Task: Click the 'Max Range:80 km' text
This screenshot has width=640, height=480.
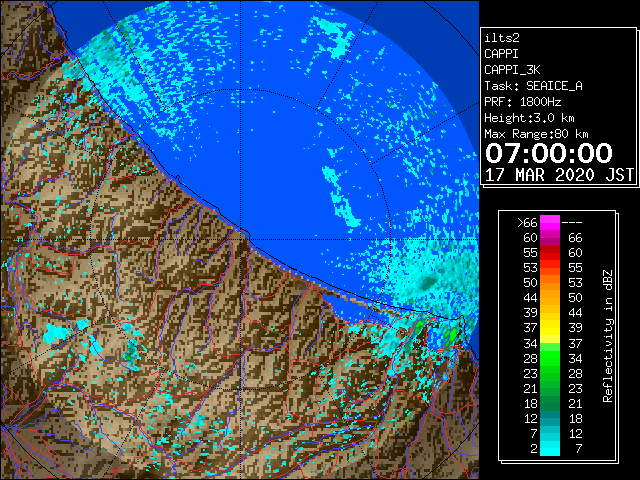Action: click(x=536, y=134)
